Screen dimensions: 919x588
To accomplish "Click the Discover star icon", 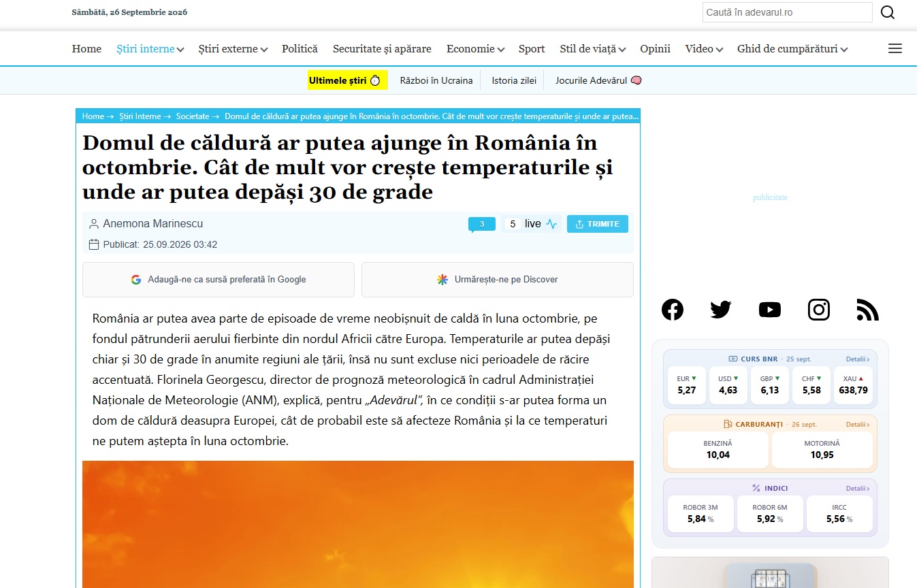I will click(442, 280).
